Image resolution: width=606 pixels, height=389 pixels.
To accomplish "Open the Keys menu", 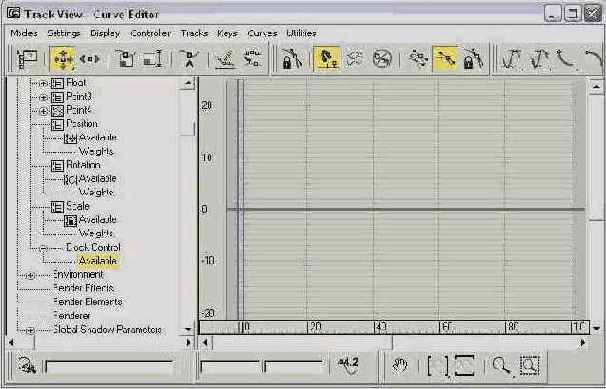I will (227, 33).
